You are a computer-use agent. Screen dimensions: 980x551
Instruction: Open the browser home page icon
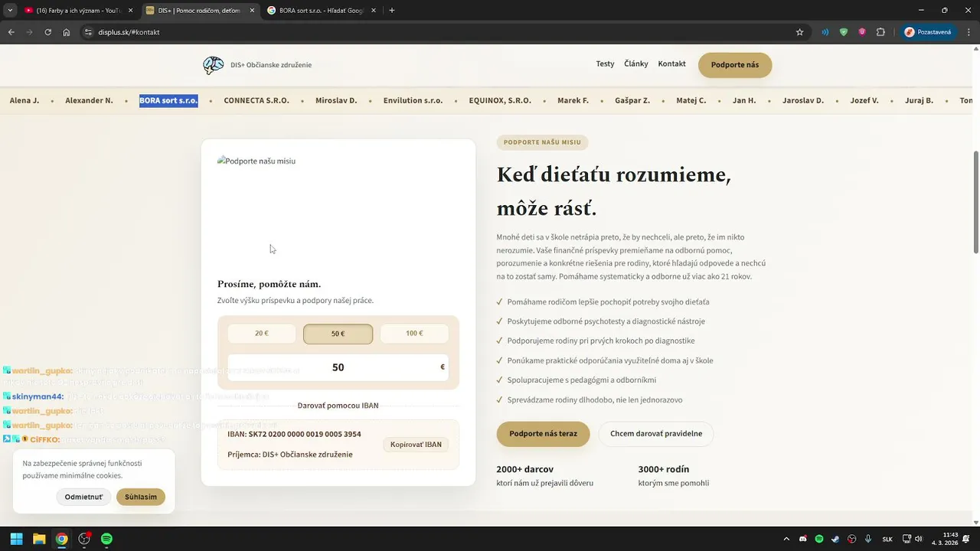coord(67,32)
